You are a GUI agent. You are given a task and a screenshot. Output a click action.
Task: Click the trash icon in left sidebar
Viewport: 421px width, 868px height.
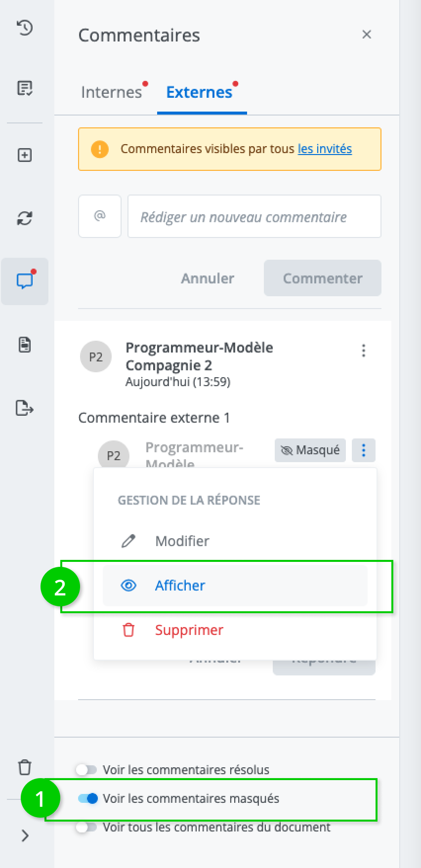point(25,768)
